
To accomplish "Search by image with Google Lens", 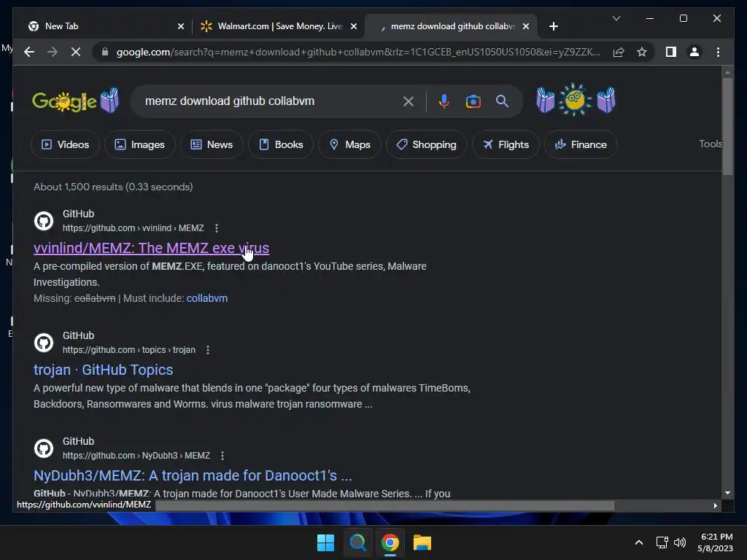I will click(x=473, y=101).
